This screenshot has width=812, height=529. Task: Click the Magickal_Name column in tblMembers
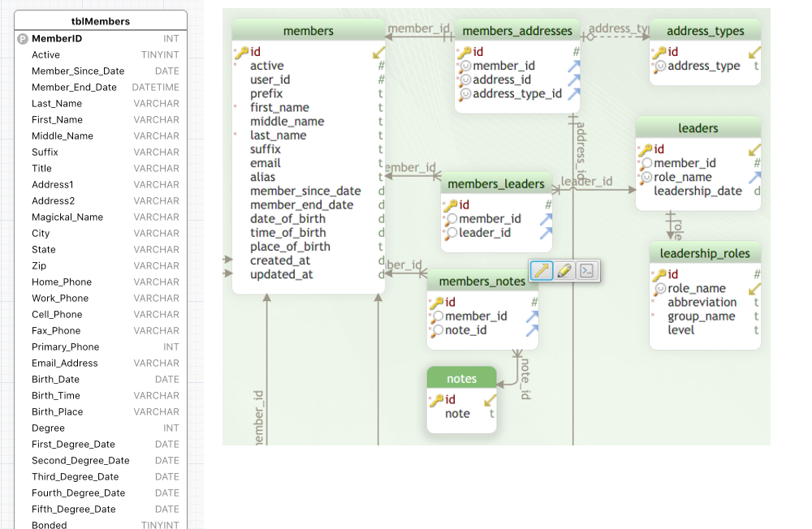click(x=101, y=217)
